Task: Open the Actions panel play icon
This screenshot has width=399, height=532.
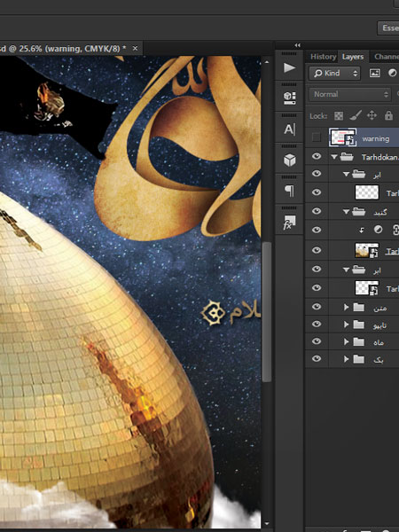Action: point(289,67)
